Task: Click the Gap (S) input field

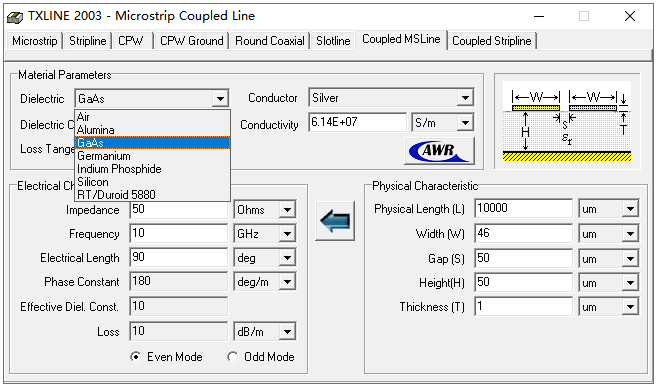Action: pyautogui.click(x=523, y=258)
